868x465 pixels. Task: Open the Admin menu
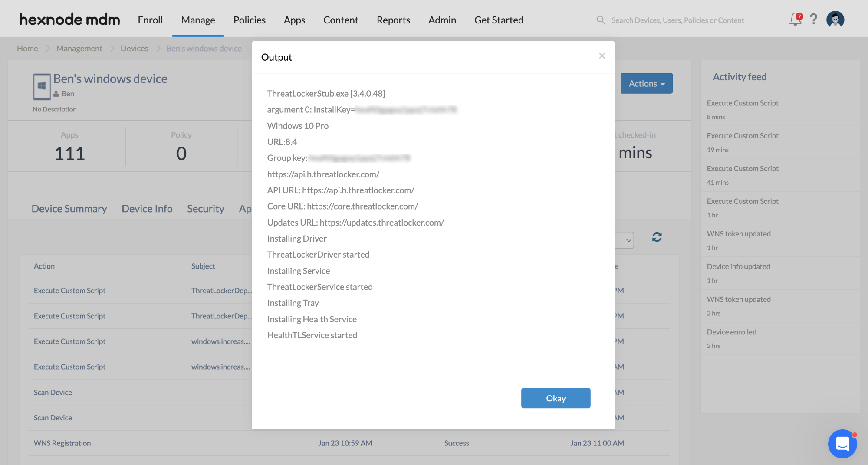pos(442,20)
